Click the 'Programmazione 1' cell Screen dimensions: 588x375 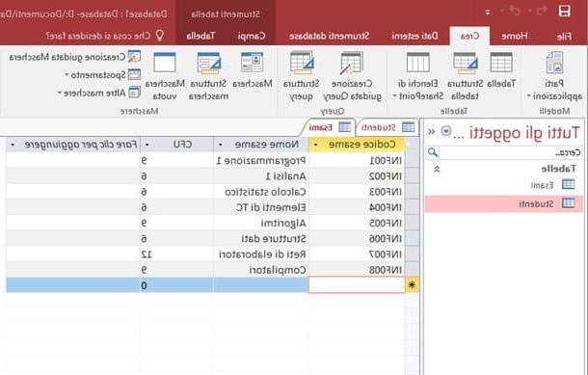click(x=260, y=160)
